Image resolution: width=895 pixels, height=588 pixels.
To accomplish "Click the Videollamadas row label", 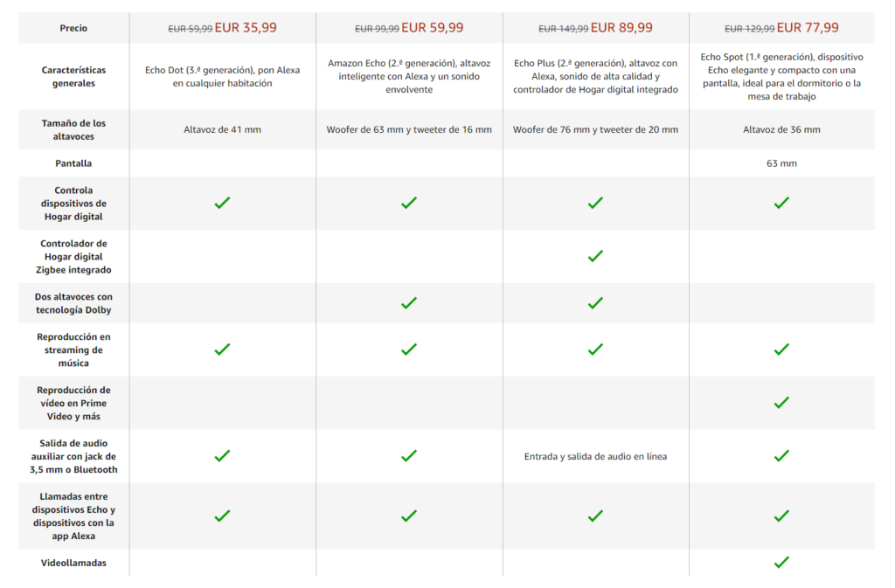I will [x=73, y=563].
